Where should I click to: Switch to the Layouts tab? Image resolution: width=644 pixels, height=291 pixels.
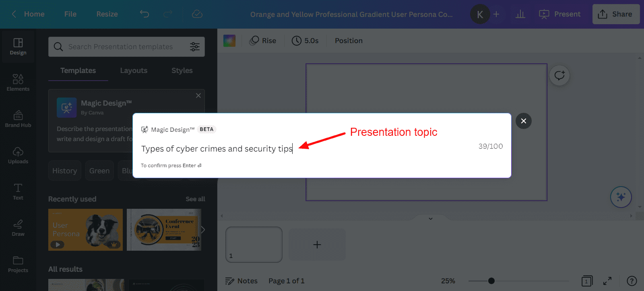[x=134, y=71]
